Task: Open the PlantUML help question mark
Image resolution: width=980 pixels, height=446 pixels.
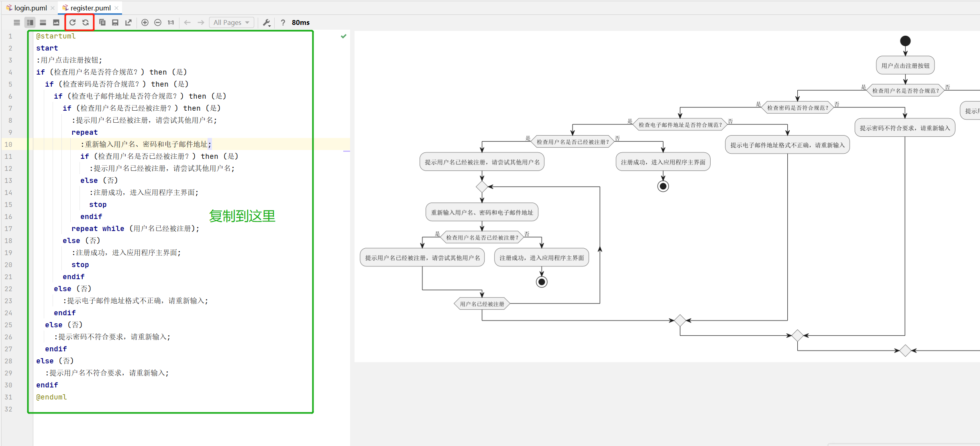Action: click(x=283, y=22)
